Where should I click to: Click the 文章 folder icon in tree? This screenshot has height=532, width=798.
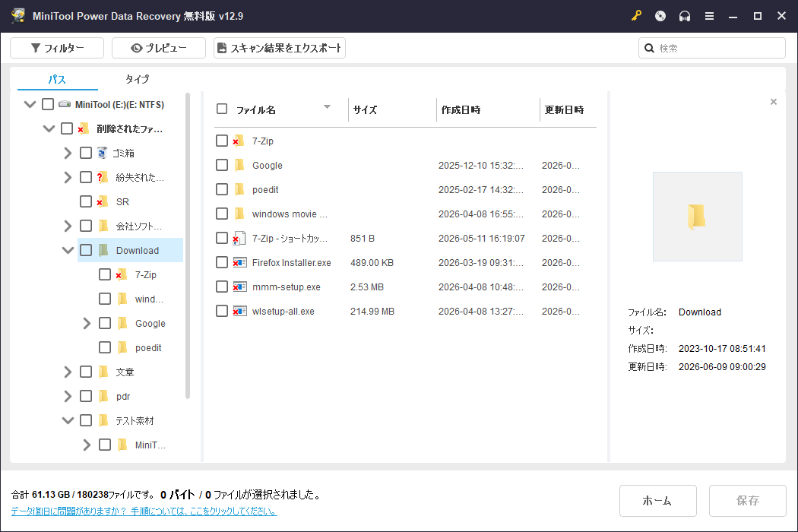tap(103, 372)
